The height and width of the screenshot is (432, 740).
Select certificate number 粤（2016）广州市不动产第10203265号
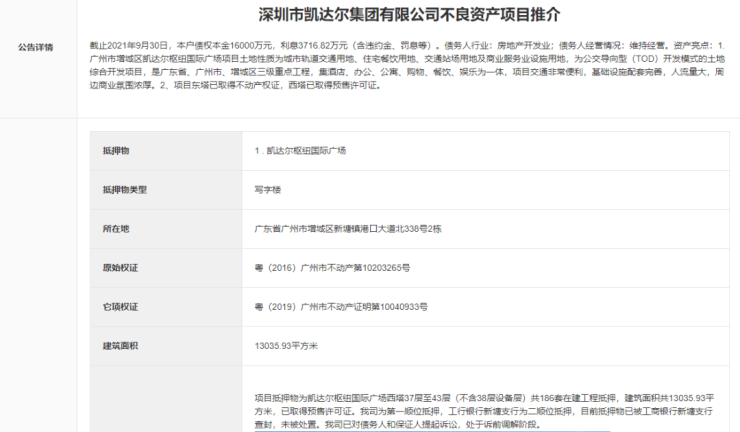pos(332,268)
